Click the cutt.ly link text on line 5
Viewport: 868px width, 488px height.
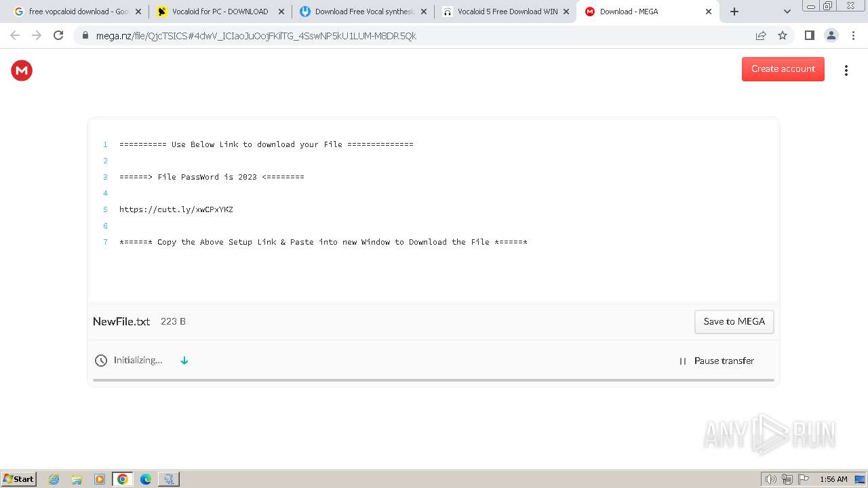point(176,209)
